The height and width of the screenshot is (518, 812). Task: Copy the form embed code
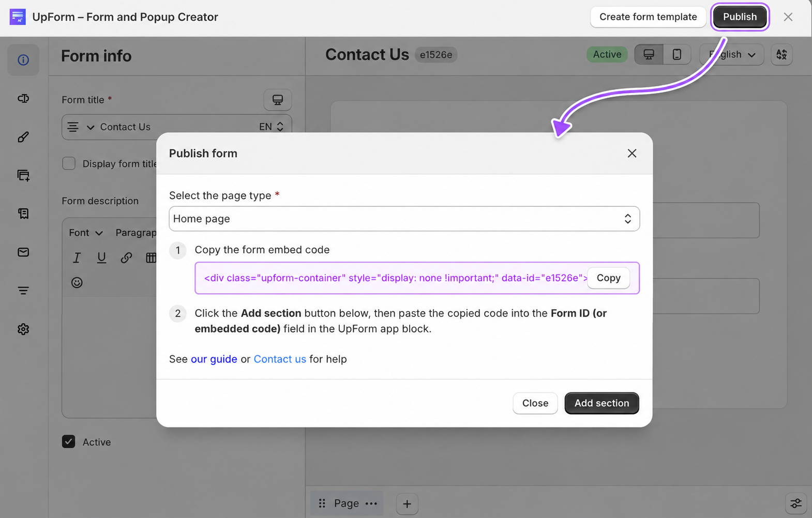(x=609, y=278)
